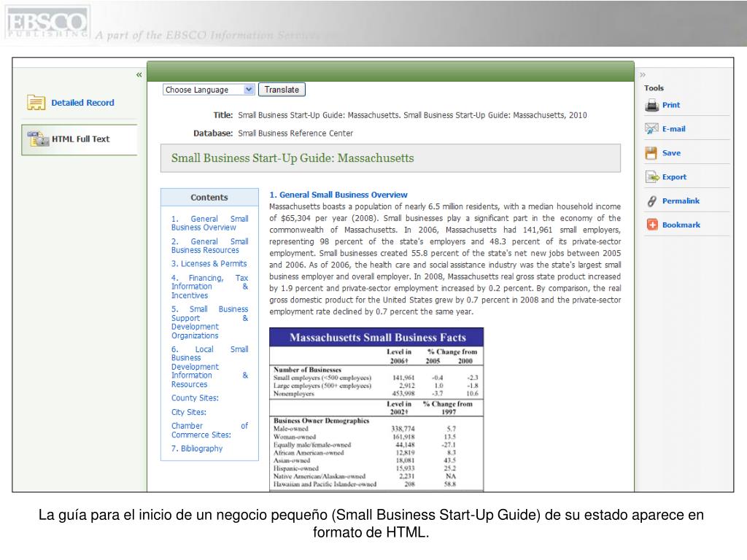Screen dimensions: 747x560
Task: Click the Bookmark plus icon
Action: coord(652,225)
